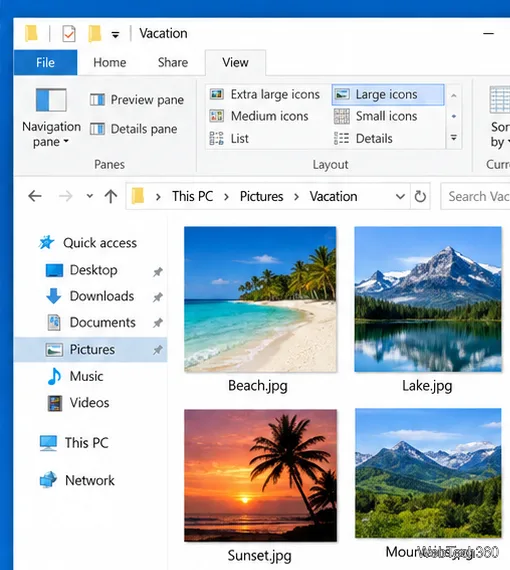Click the pin icon beside Downloads
Viewport: 510px width, 570px height.
tap(157, 297)
